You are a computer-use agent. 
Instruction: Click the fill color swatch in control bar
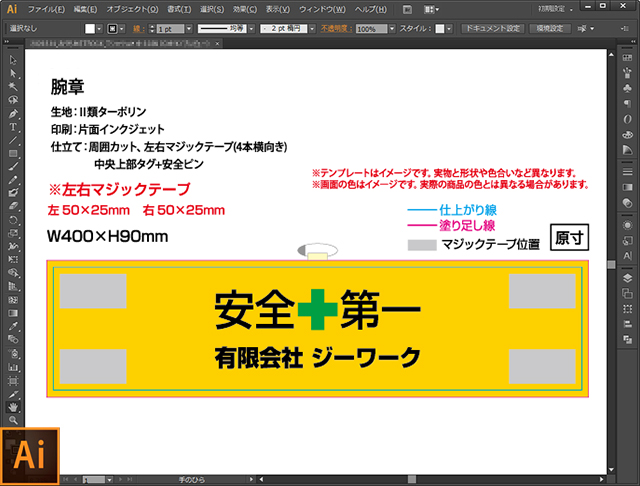click(x=89, y=29)
